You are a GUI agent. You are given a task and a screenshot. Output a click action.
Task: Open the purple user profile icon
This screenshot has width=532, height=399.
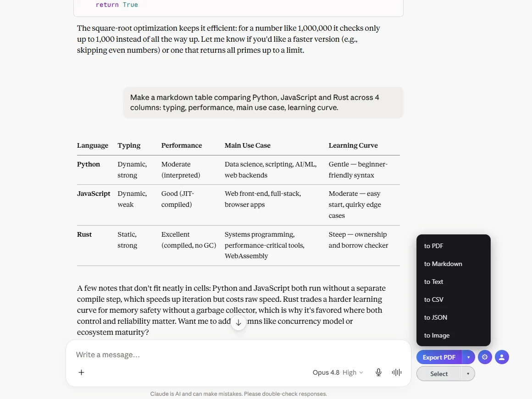[502, 357]
